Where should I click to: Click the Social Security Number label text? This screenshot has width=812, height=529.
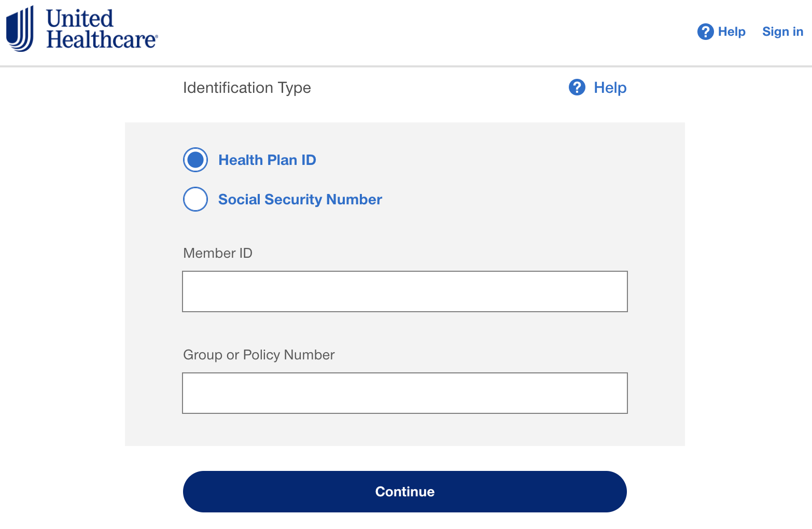click(x=300, y=200)
